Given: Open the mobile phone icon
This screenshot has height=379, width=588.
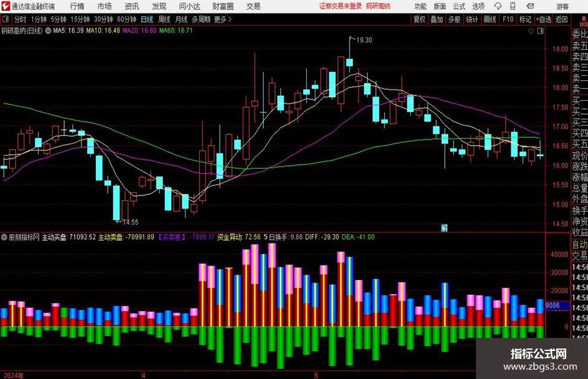Looking at the screenshot, I should pos(513,6).
